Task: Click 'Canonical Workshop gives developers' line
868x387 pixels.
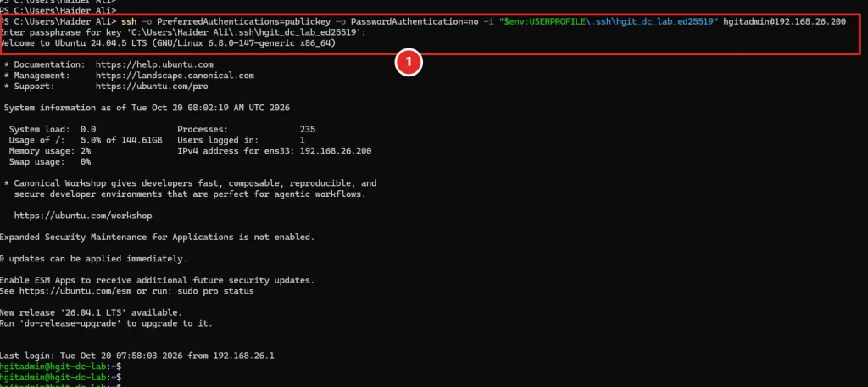Action: (x=190, y=183)
